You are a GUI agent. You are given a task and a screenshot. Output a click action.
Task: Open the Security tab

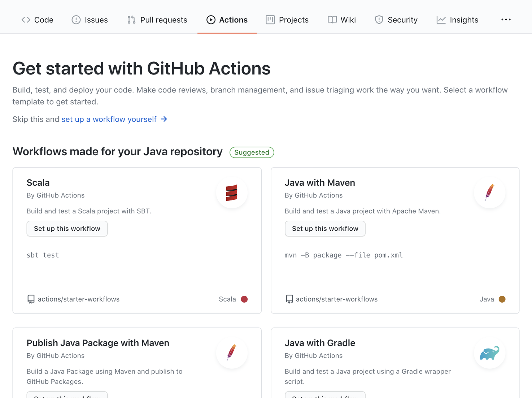(x=396, y=20)
